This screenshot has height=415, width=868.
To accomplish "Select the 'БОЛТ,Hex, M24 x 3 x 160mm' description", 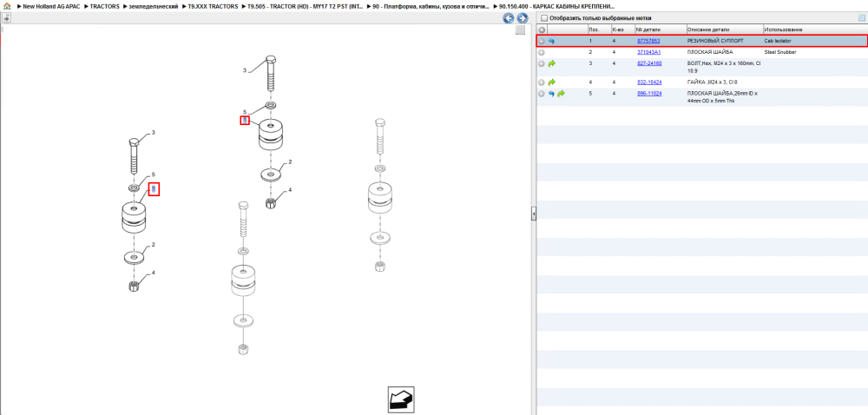I will click(724, 67).
